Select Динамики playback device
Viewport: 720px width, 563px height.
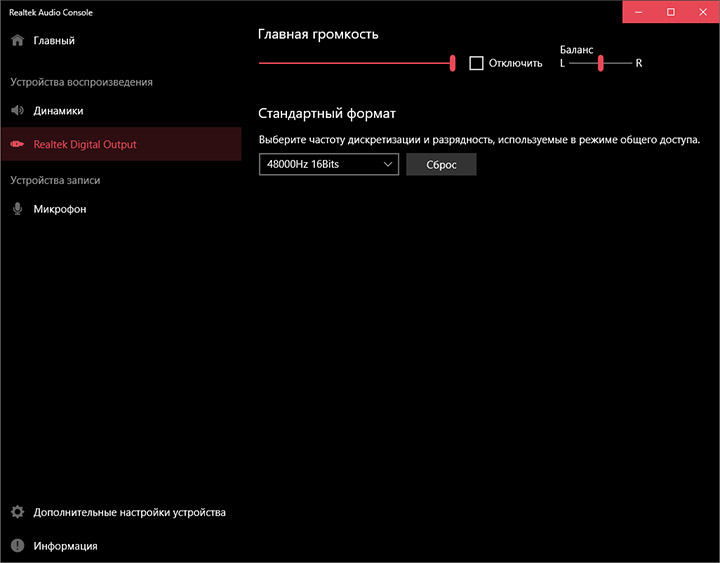tap(121, 111)
